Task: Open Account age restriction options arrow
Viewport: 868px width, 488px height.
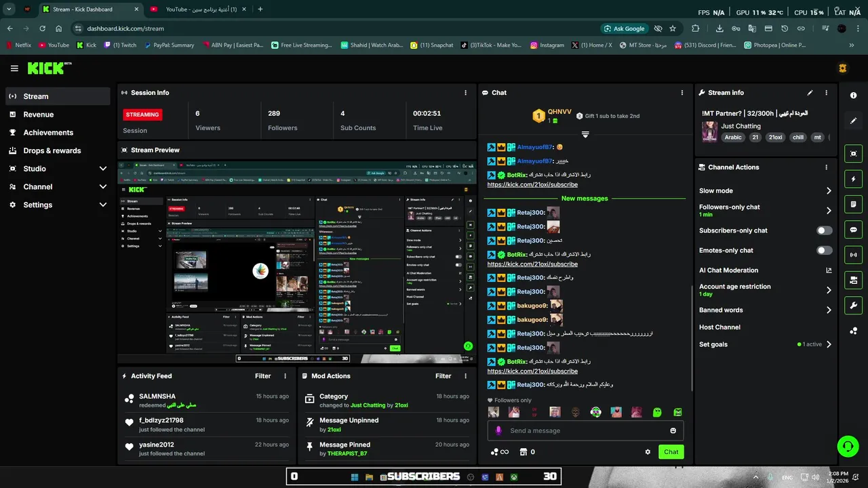Action: (829, 290)
